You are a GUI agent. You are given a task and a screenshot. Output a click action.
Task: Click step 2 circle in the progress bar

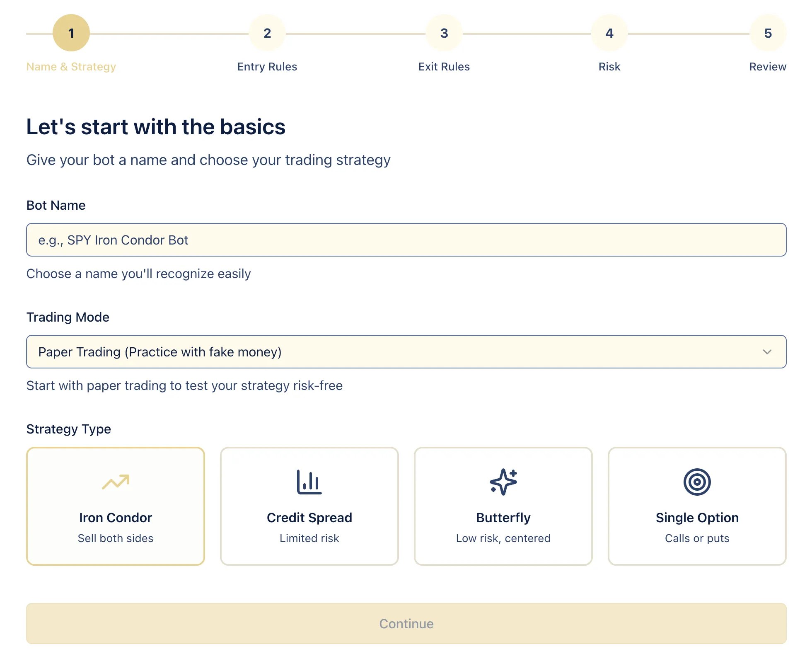coord(267,33)
